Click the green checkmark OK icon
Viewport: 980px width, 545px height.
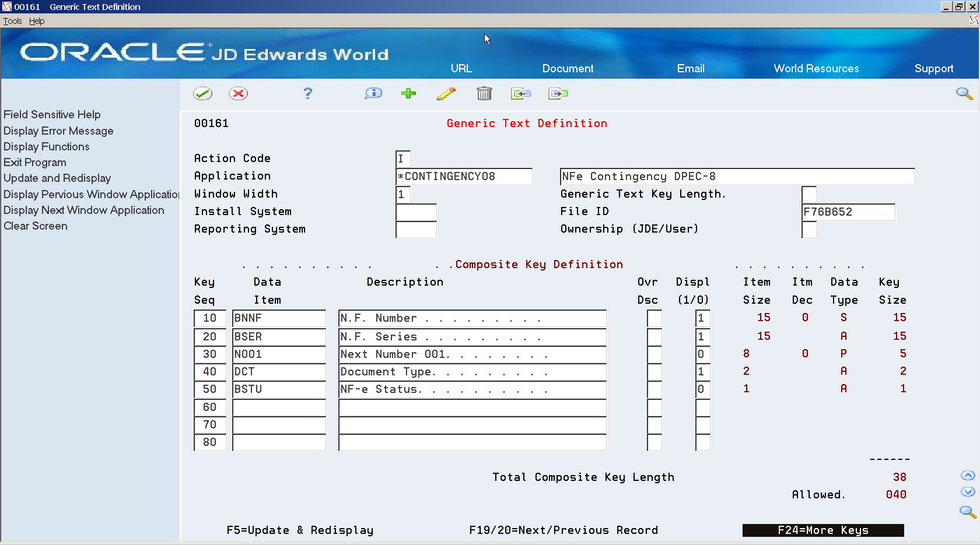203,93
